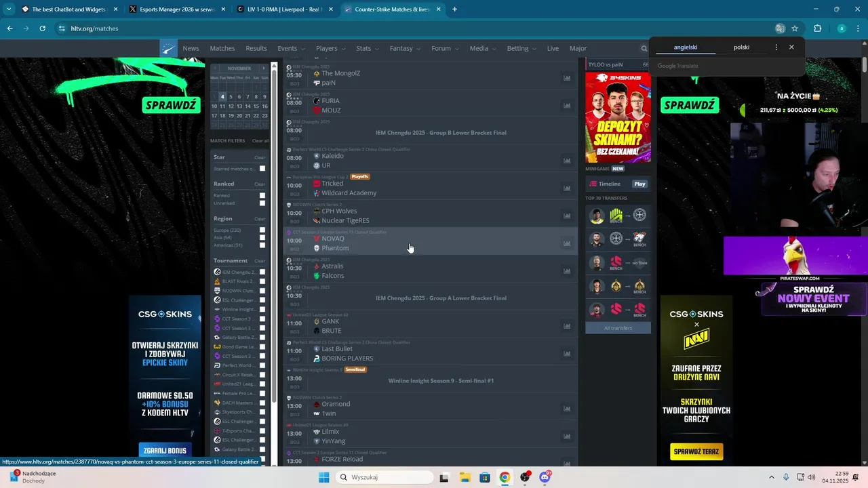
Task: Open the Windows Start menu
Action: point(324,477)
